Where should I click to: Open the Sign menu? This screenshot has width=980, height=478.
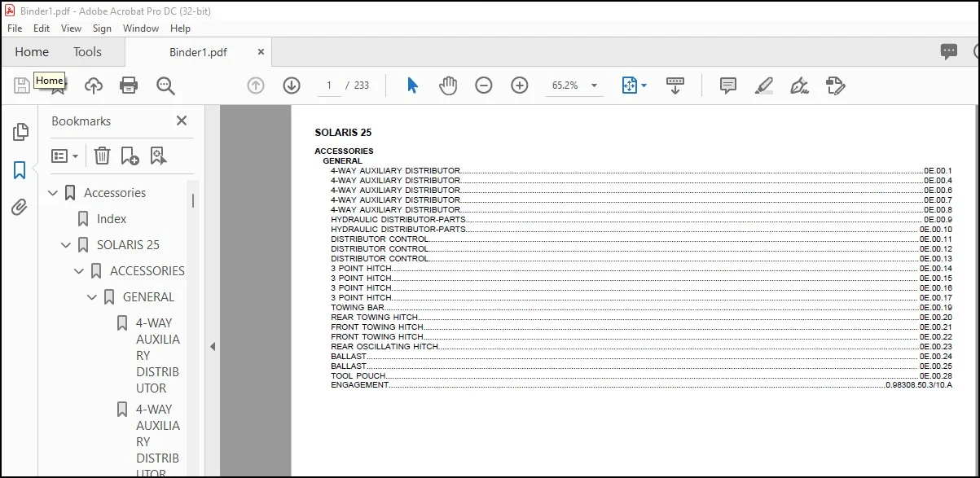pos(102,29)
